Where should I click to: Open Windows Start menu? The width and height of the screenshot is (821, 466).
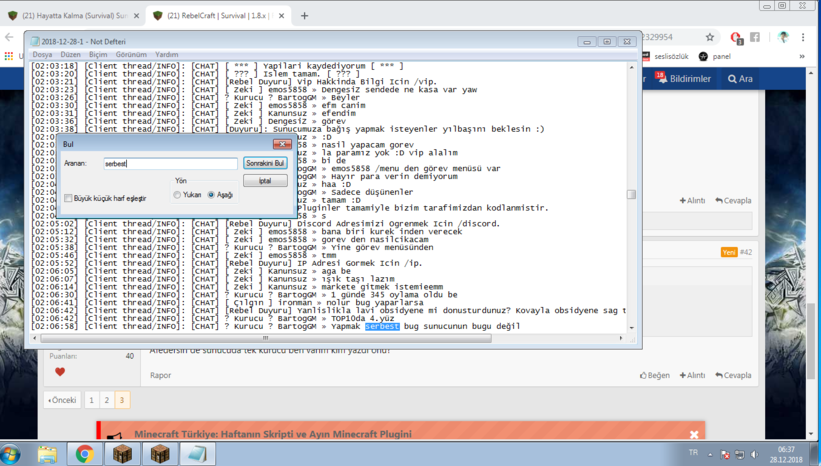(10, 454)
